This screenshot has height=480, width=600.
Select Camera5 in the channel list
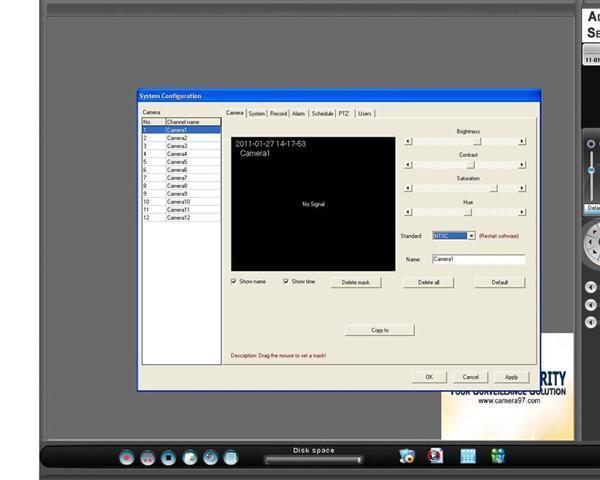(x=177, y=162)
